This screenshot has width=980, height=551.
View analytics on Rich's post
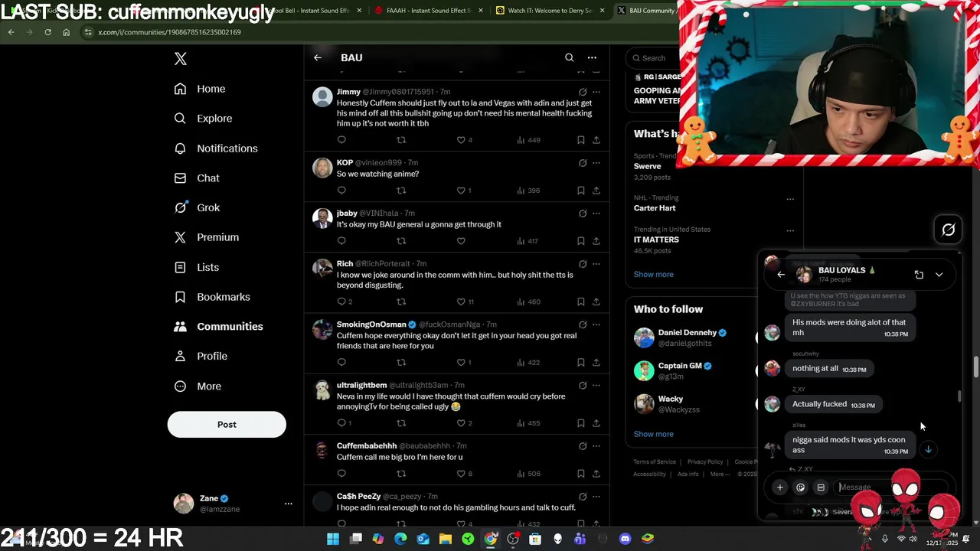pos(528,302)
